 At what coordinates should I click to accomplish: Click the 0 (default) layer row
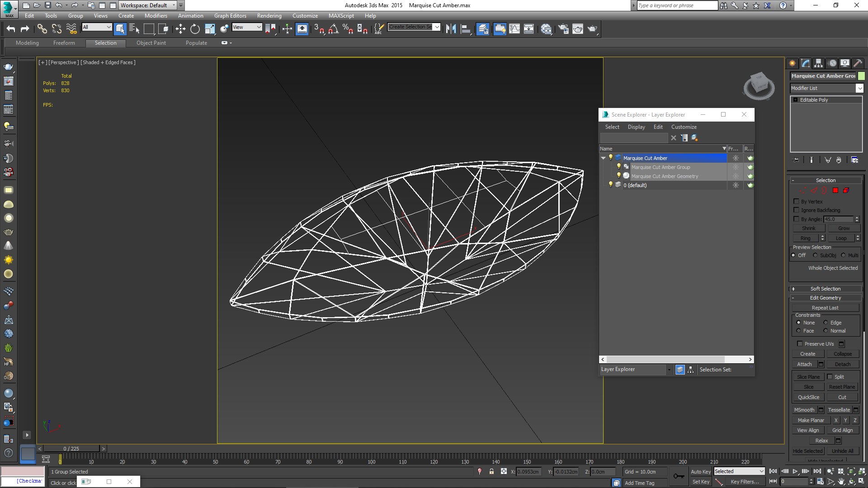click(x=635, y=185)
